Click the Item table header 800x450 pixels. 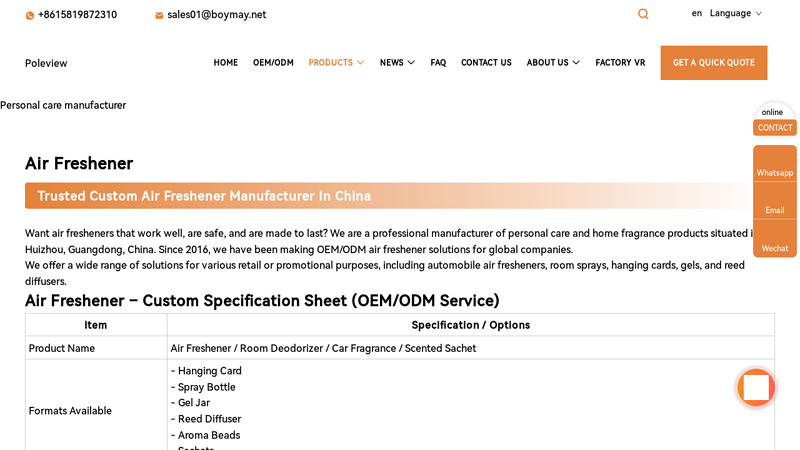click(x=95, y=325)
